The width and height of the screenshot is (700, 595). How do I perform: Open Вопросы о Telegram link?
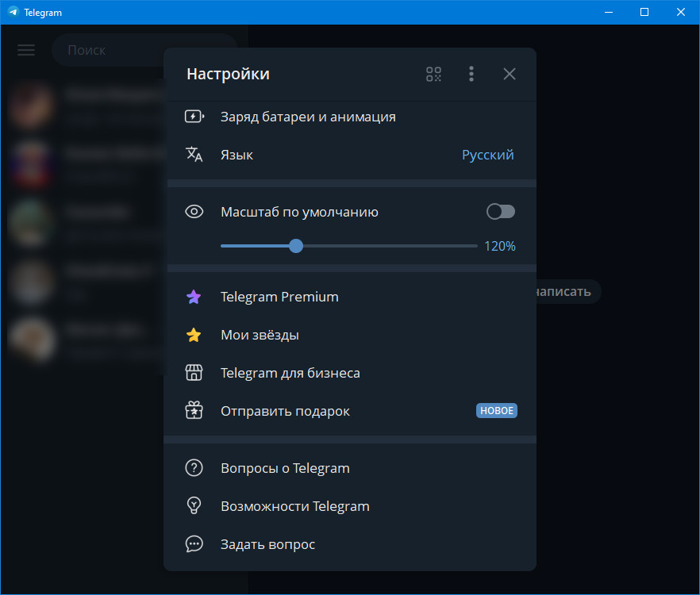(350, 468)
